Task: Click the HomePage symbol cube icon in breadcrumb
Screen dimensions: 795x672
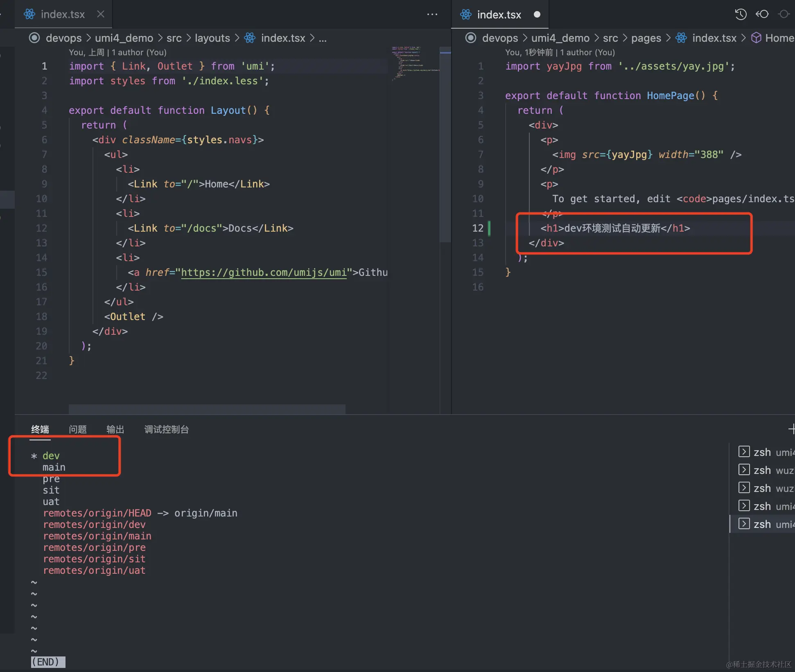Action: pyautogui.click(x=757, y=38)
